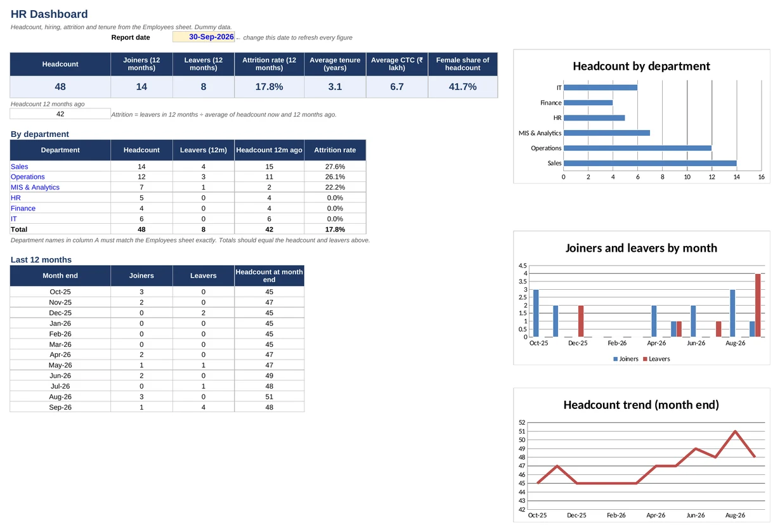Screen dimensions: 780x532
Task: Open the IT department link
Action: coord(14,219)
